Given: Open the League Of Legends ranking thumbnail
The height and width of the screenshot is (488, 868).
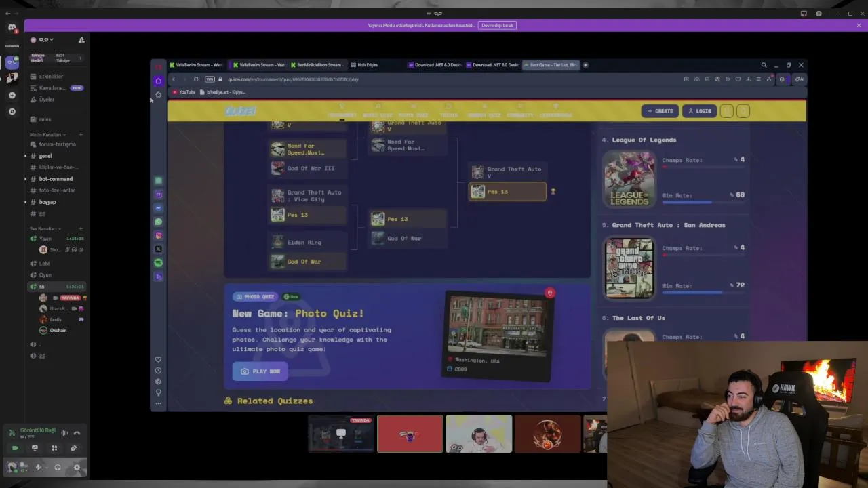Looking at the screenshot, I should [629, 179].
